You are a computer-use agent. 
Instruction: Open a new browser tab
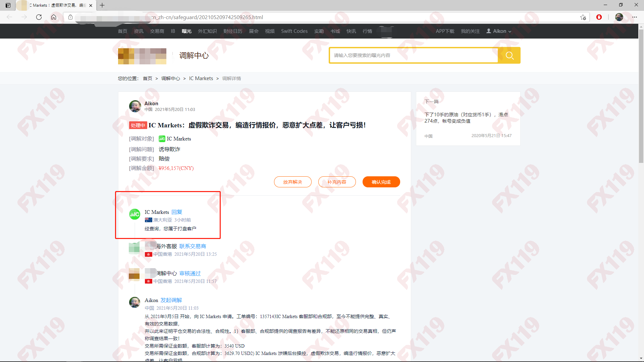point(102,5)
